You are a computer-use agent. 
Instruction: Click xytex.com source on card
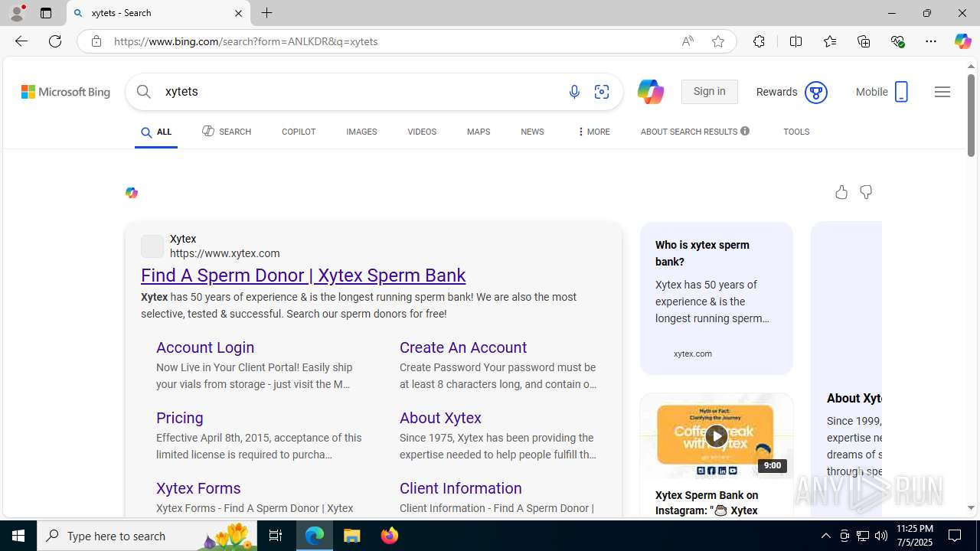pos(693,354)
